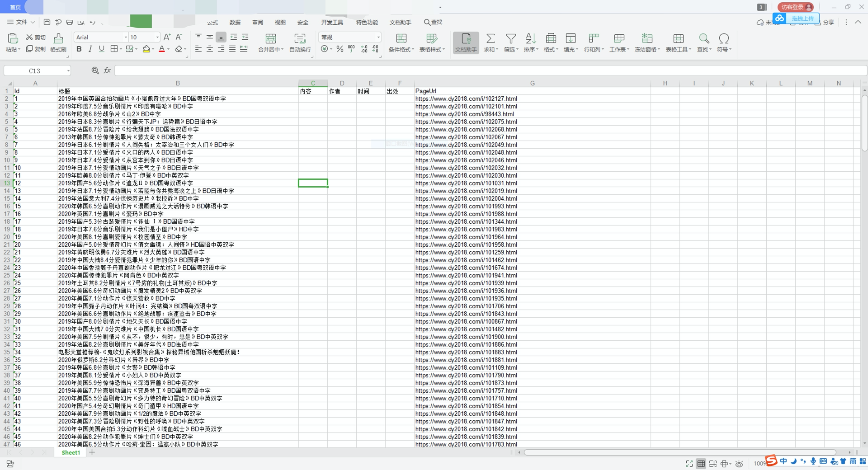Image resolution: width=868 pixels, height=470 pixels.
Task: Toggle the reading mode crosshair icon
Action: [x=724, y=464]
